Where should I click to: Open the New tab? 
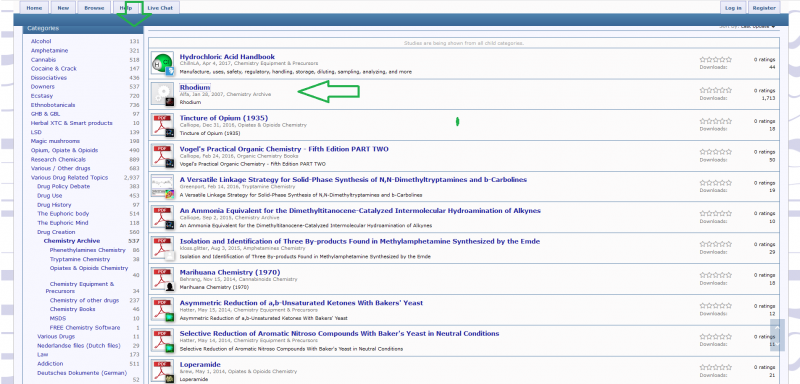pos(63,8)
